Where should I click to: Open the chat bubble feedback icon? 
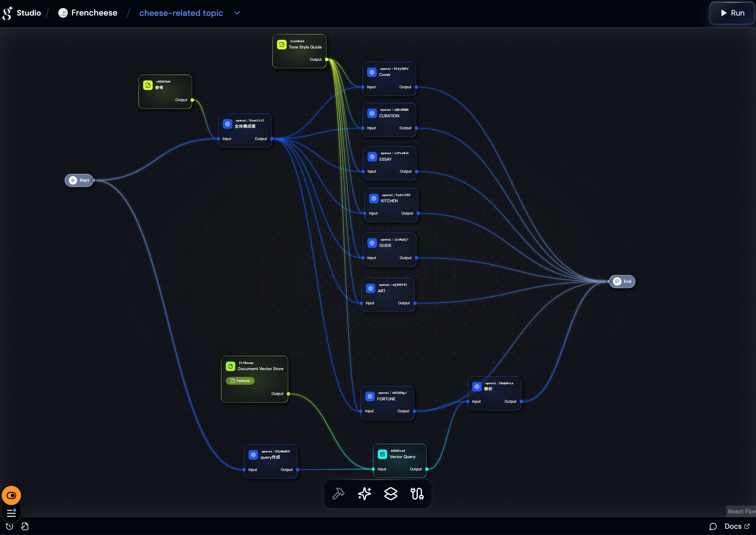[x=713, y=526]
